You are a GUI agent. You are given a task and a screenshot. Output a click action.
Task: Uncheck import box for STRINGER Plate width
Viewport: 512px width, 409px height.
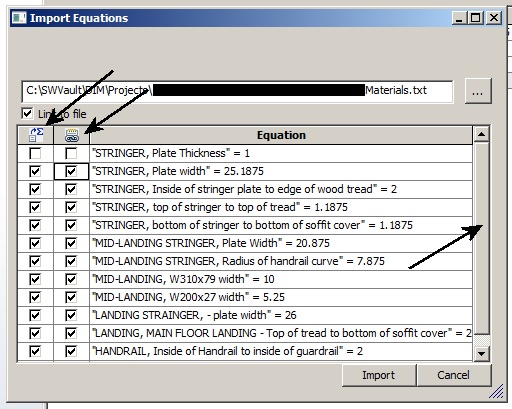[x=35, y=171]
